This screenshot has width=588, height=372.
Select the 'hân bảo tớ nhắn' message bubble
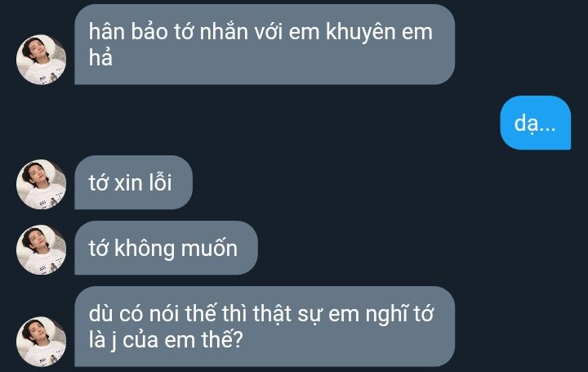pos(265,44)
